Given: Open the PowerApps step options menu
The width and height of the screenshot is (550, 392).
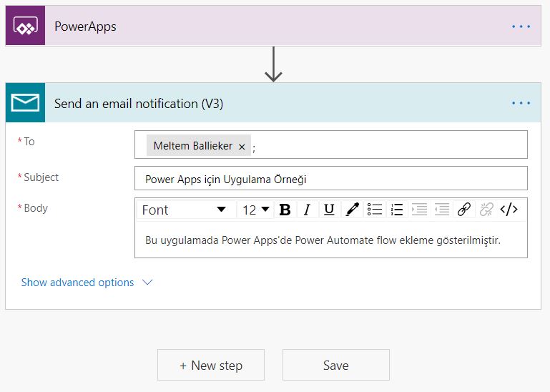Looking at the screenshot, I should click(521, 27).
